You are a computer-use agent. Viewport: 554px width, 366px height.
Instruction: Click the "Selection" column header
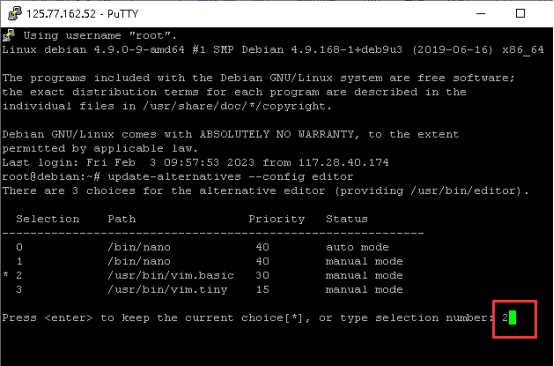[x=48, y=219]
